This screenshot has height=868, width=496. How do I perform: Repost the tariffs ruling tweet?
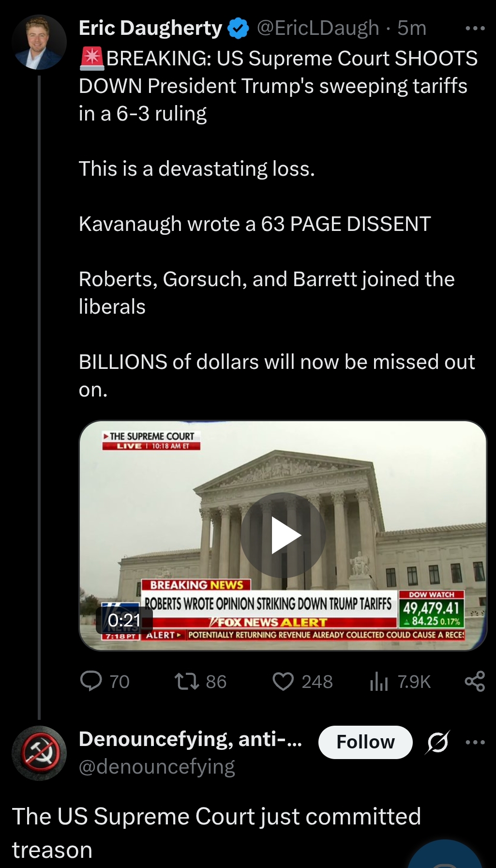(200, 681)
